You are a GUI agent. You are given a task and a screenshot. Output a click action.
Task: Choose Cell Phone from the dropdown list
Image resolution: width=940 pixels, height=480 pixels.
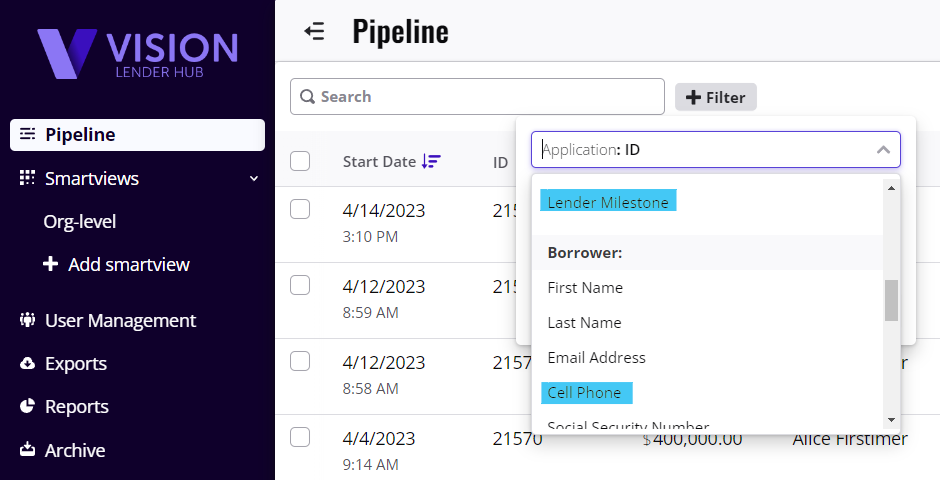click(585, 393)
